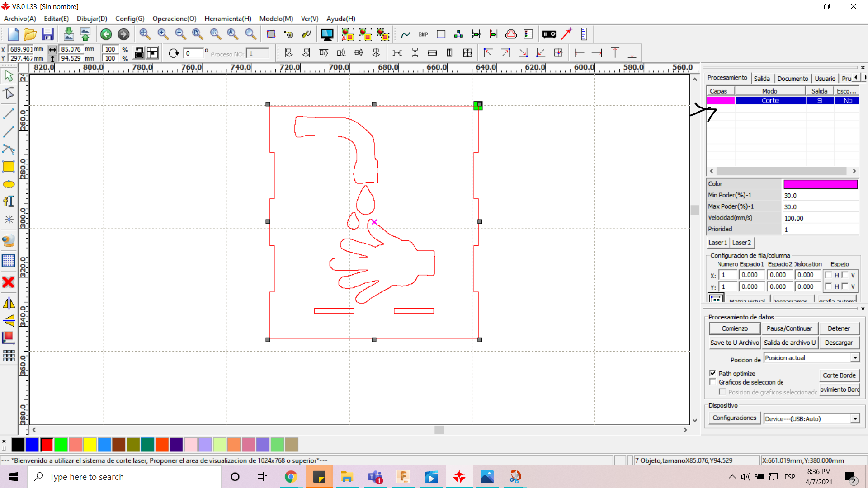This screenshot has height=488, width=868.
Task: Check the X row H mirror checkbox
Action: point(828,275)
